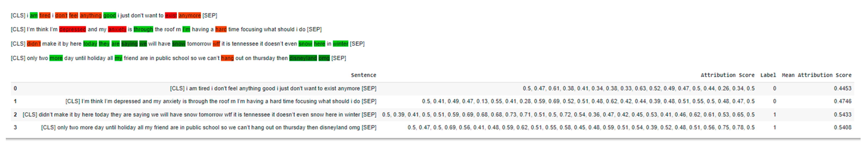This screenshot has width=868, height=149.
Task: Click the highlighted token "disneyland"
Action: (303, 58)
